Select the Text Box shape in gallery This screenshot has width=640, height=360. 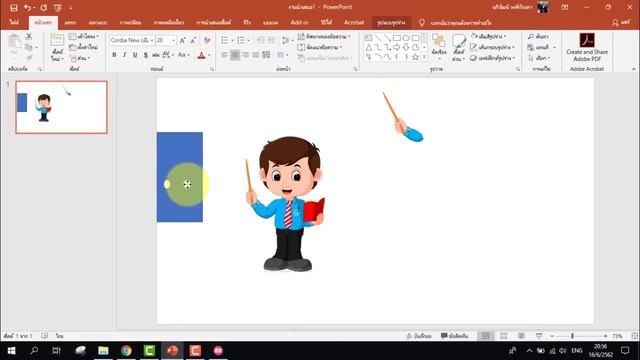(x=369, y=38)
